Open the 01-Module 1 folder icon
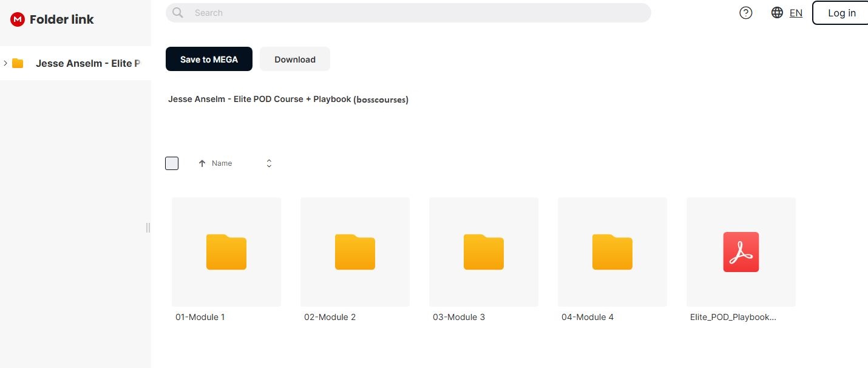The height and width of the screenshot is (368, 868). 226,251
